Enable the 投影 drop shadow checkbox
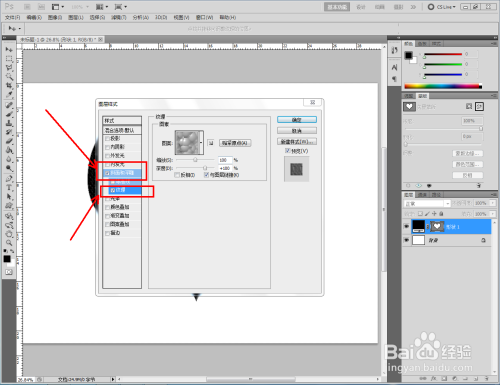This screenshot has height=385, width=500. tap(107, 139)
